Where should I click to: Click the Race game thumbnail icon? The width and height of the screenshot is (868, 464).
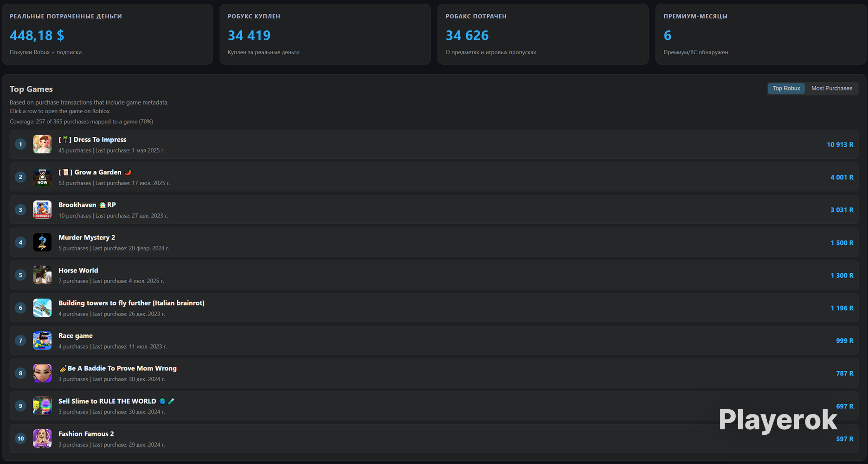click(42, 341)
